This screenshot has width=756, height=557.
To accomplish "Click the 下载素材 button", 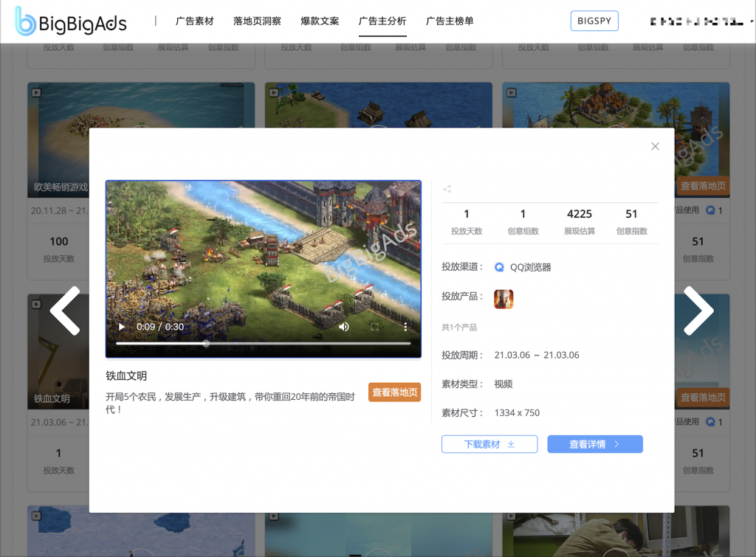I will [489, 444].
